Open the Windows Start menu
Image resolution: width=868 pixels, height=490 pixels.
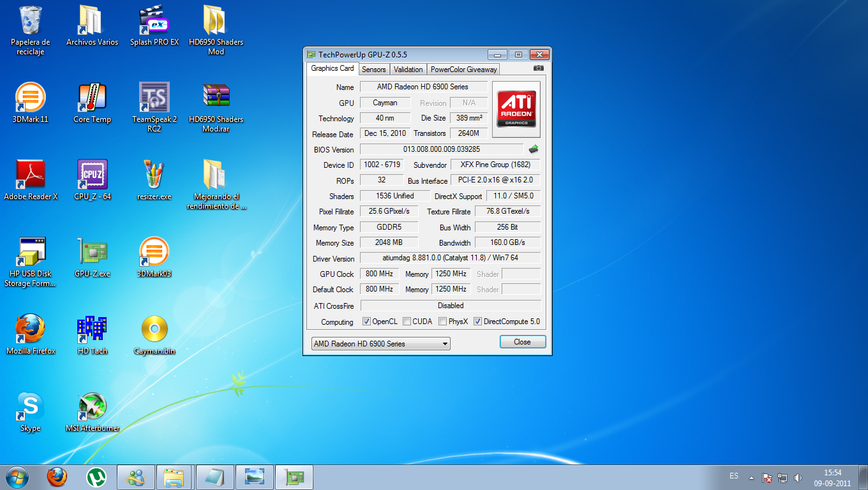tap(17, 477)
